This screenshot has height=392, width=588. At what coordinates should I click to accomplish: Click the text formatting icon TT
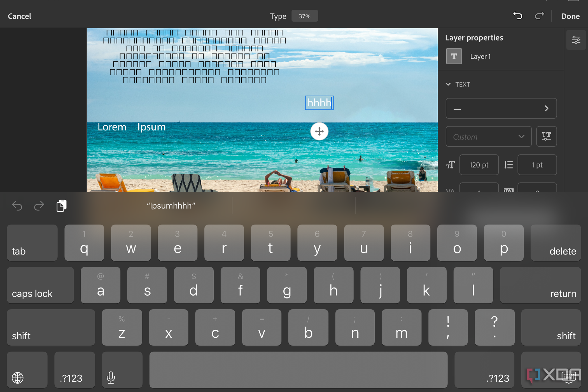pos(547,136)
